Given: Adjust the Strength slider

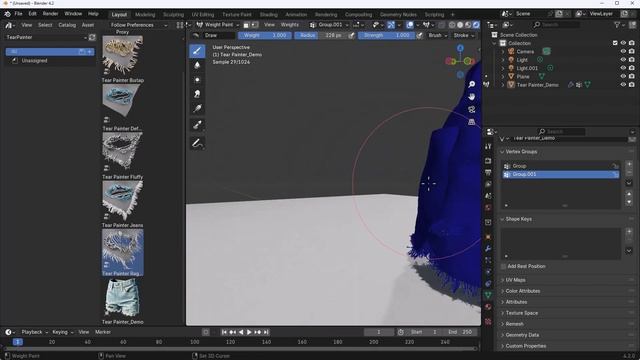Looking at the screenshot, I should [x=386, y=36].
